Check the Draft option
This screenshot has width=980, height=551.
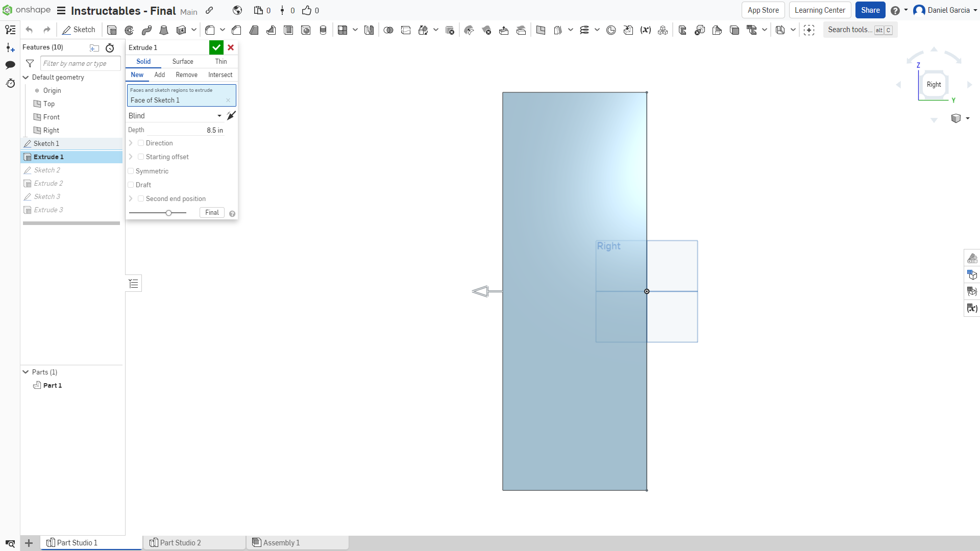(131, 185)
